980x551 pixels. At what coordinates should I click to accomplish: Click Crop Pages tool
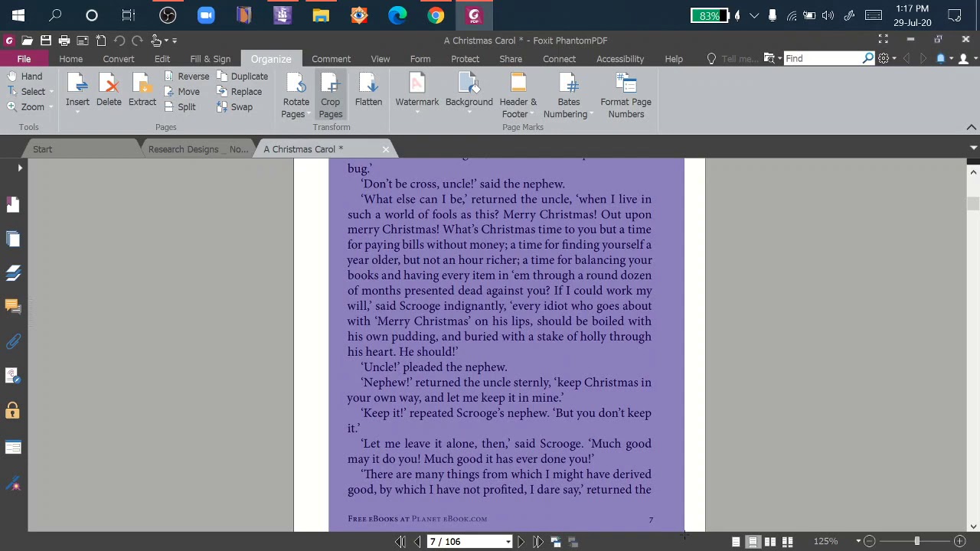pyautogui.click(x=330, y=96)
